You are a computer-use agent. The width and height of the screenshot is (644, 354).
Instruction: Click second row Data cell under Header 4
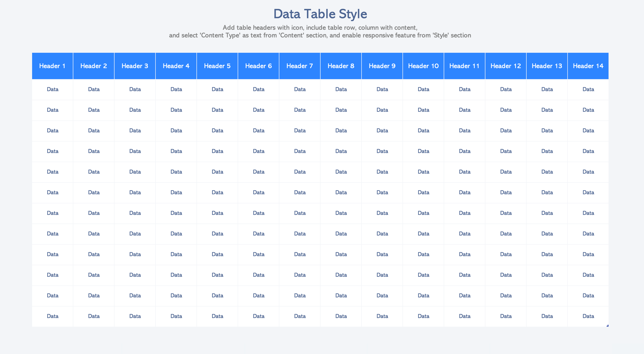[176, 110]
